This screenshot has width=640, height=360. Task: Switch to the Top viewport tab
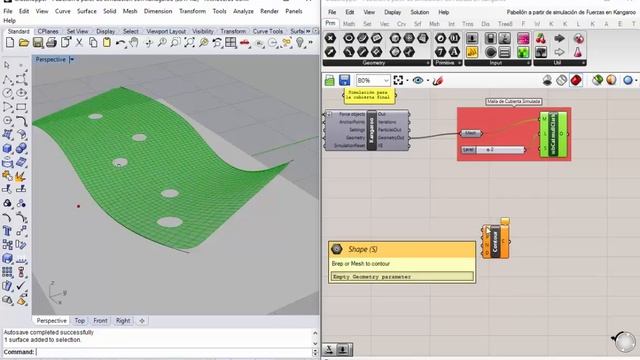pos(80,321)
